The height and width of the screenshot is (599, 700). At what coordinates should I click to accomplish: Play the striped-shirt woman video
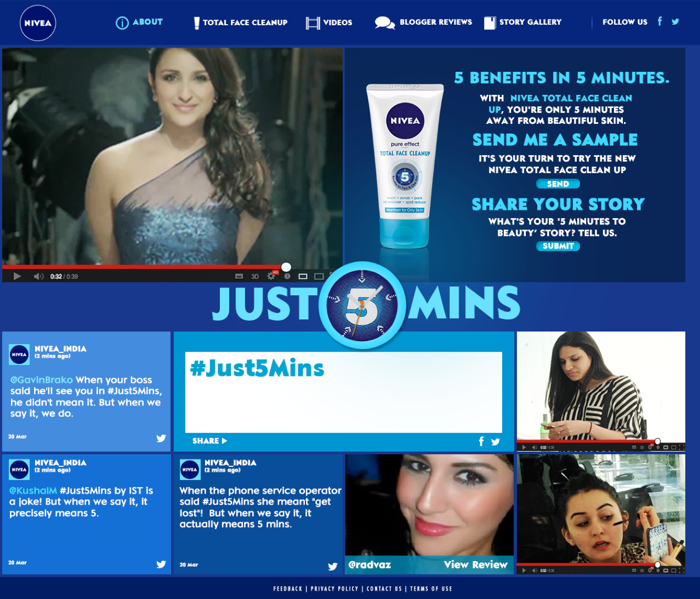(x=524, y=447)
